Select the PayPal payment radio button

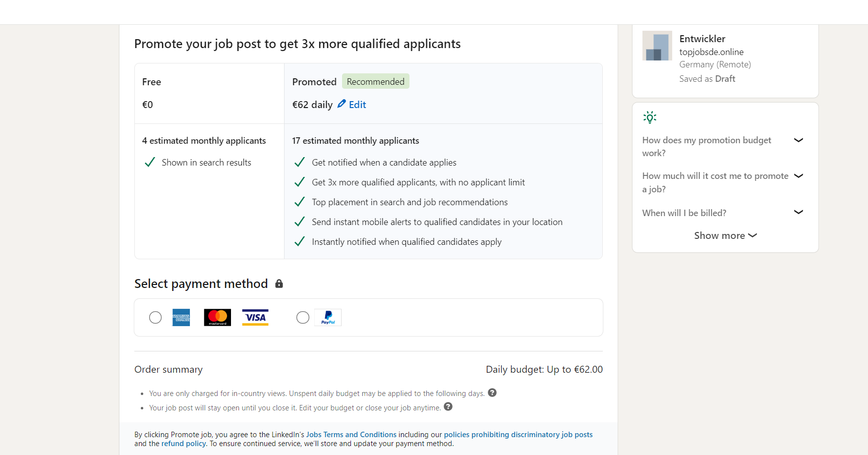coord(303,317)
